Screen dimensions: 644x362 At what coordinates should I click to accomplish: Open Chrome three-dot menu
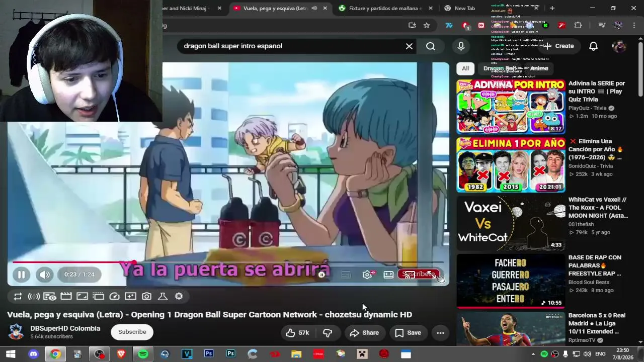tap(633, 25)
